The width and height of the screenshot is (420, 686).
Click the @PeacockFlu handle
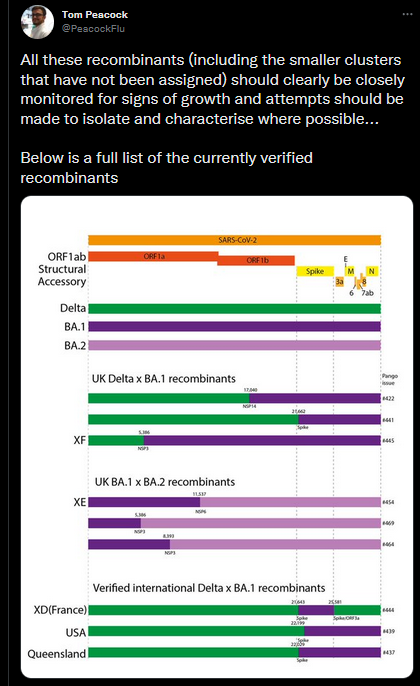point(93,28)
